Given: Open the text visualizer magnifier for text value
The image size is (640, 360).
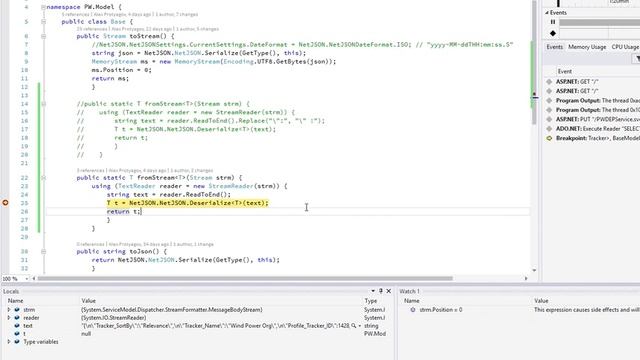Looking at the screenshot, I should [353, 326].
